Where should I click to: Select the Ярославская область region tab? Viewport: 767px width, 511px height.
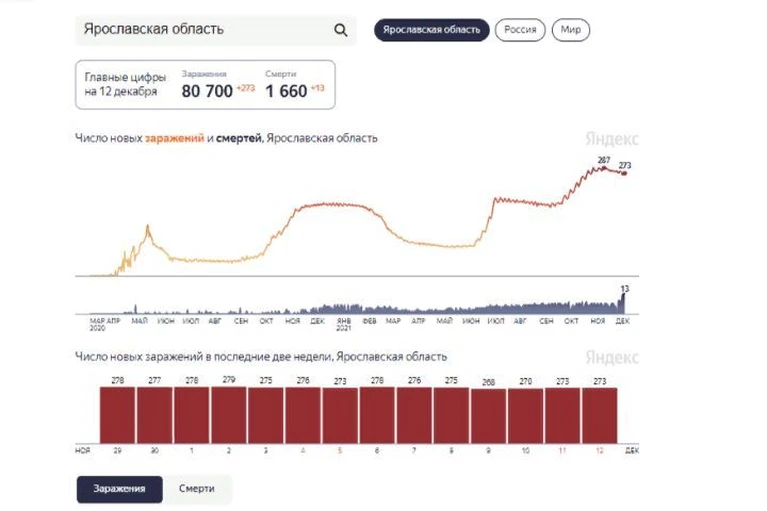click(x=431, y=30)
